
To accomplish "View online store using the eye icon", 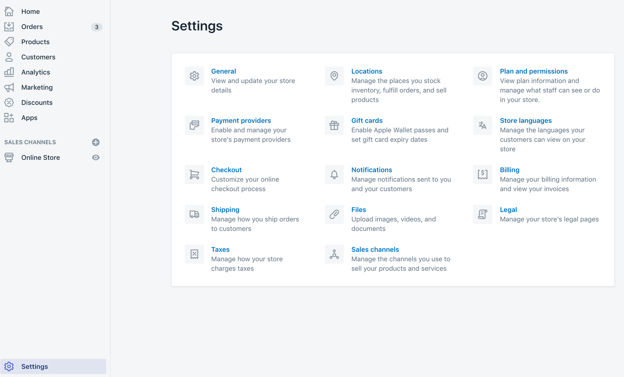I will [x=96, y=158].
